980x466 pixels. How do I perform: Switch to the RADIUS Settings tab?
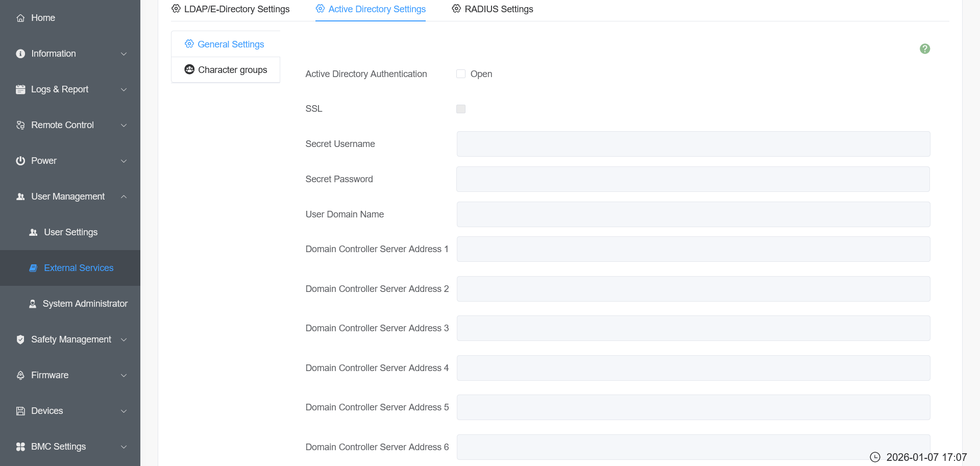tap(493, 9)
